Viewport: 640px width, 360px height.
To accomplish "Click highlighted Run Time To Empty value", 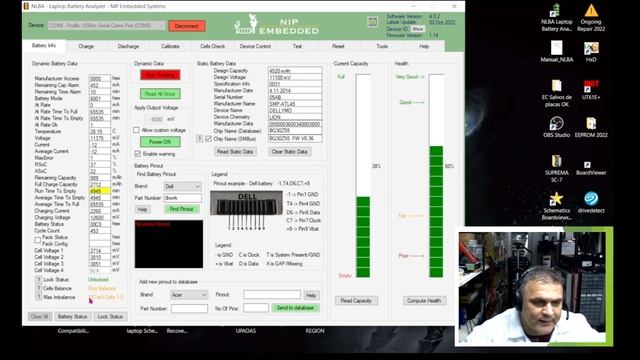I will pos(100,191).
